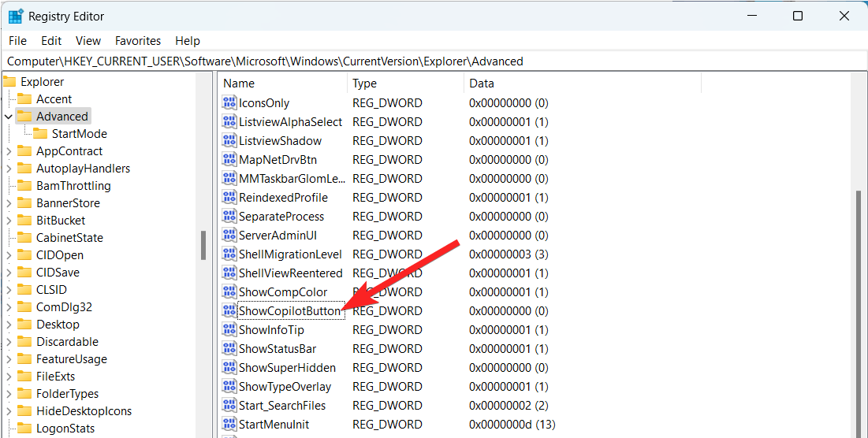
Task: Click the DWORD icon beside ShowSuperHidden
Action: [229, 368]
